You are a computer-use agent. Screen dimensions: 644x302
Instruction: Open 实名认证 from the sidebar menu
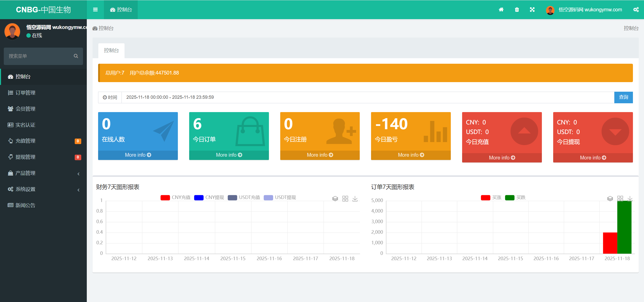coord(25,125)
